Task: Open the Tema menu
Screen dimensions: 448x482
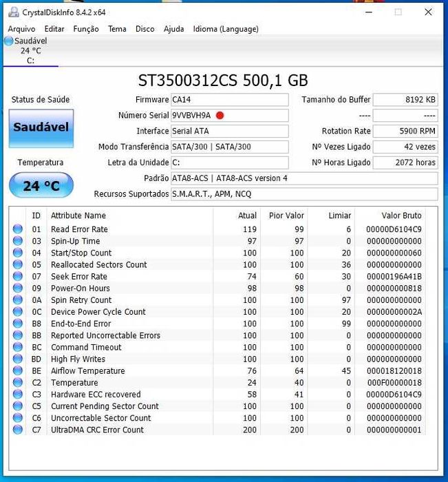Action: pos(117,29)
